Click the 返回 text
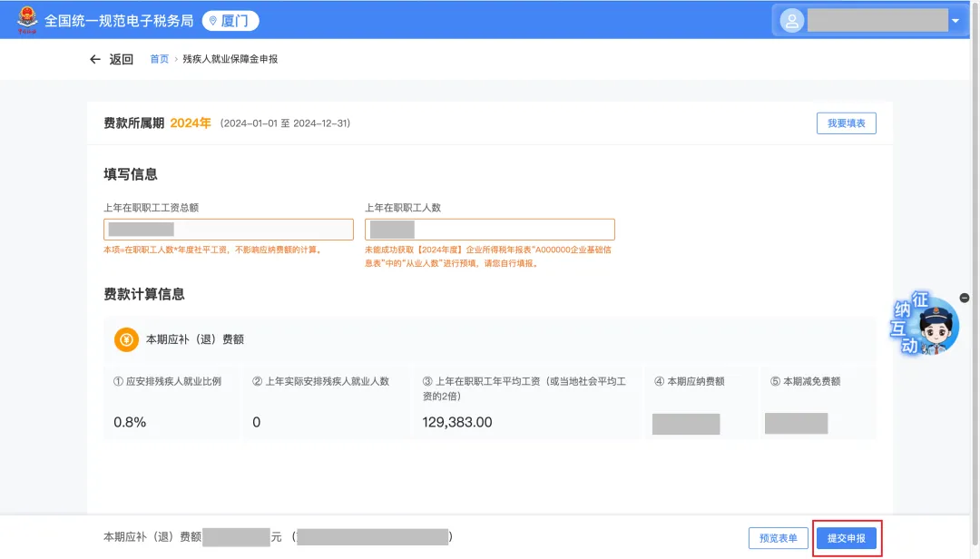 pos(122,59)
